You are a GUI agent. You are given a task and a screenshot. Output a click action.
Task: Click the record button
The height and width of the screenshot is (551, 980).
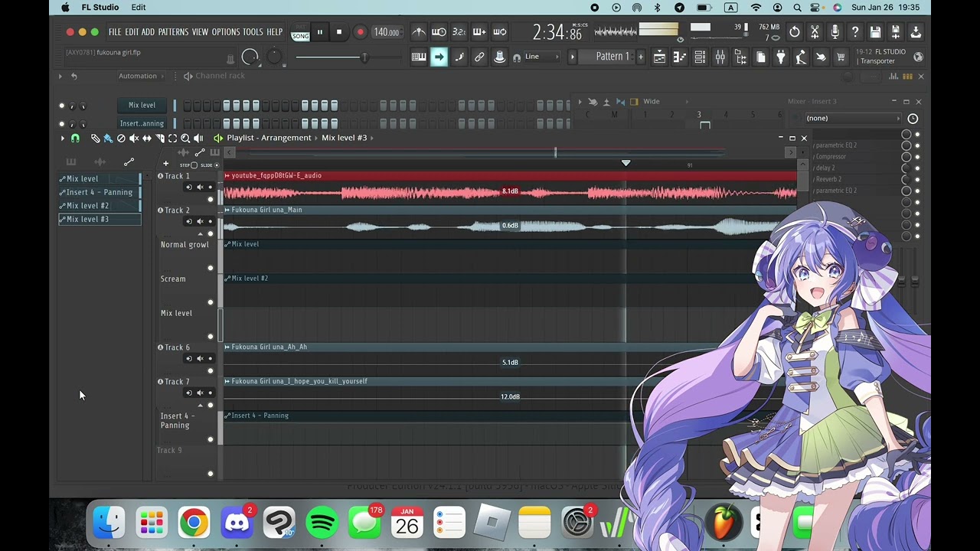coord(360,32)
